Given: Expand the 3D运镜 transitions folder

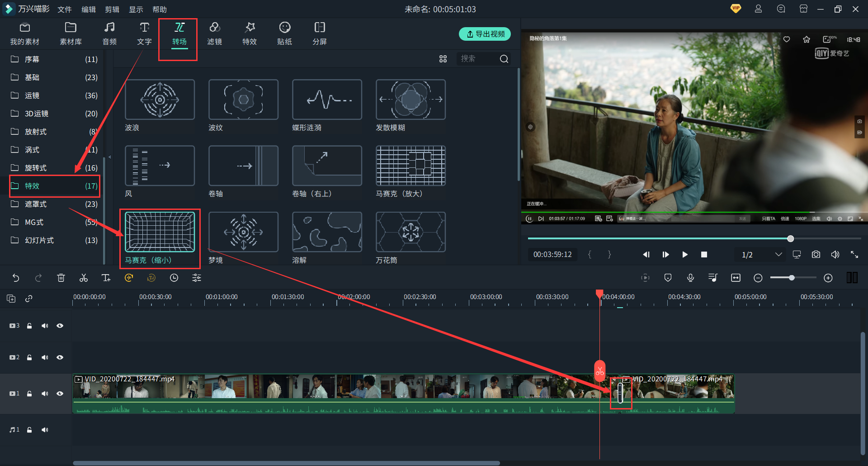Looking at the screenshot, I should [x=36, y=114].
